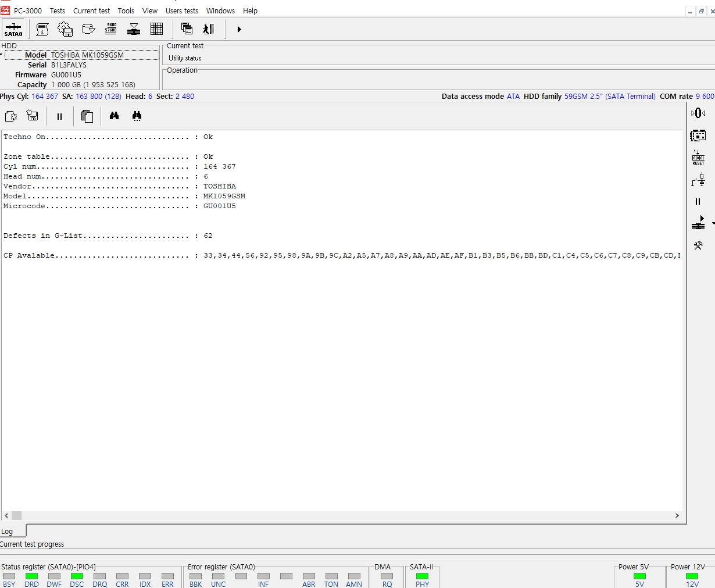Click the page with gear log icon
Viewport: 715px width, 588px height.
click(x=11, y=116)
